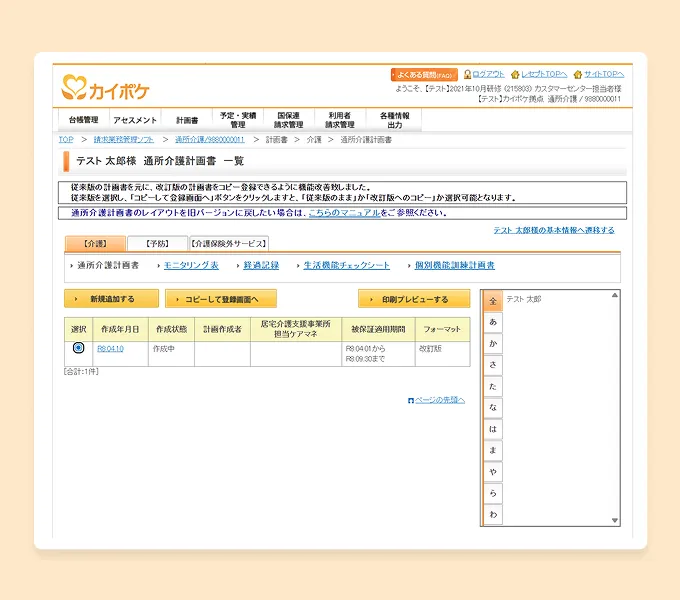Open the 各種情報出力 menu
This screenshot has width=680, height=600.
394,120
